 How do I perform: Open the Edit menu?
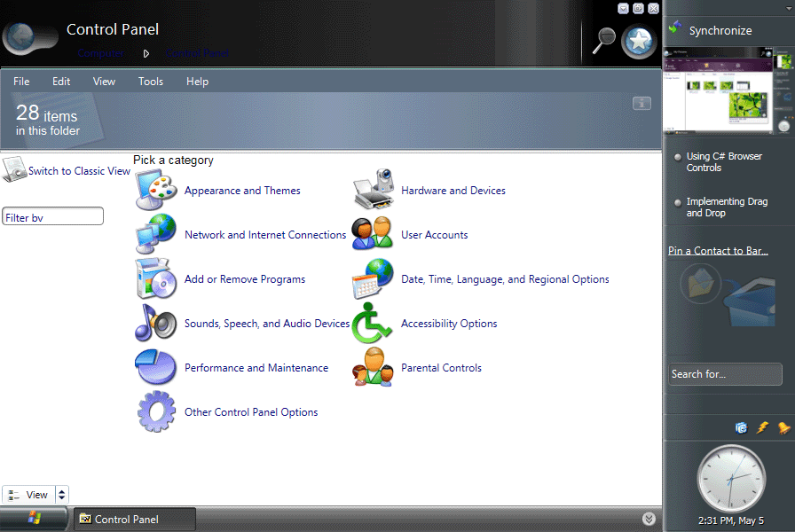61,82
